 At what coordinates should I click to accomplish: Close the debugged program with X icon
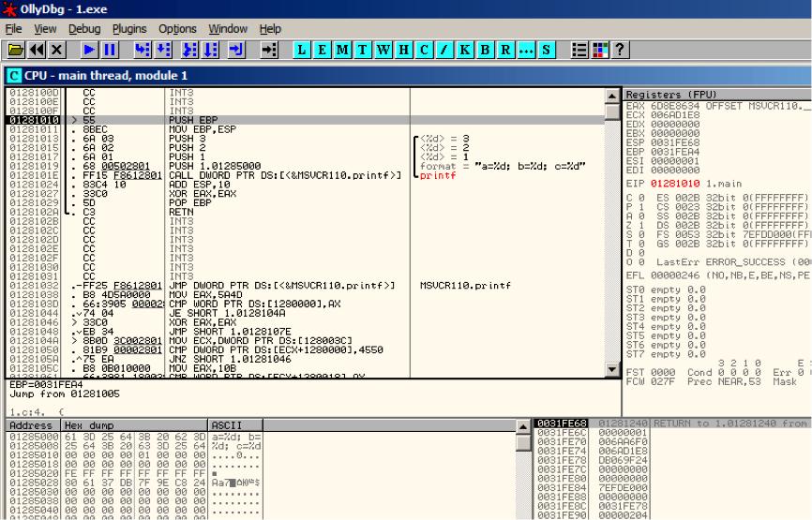[x=57, y=51]
